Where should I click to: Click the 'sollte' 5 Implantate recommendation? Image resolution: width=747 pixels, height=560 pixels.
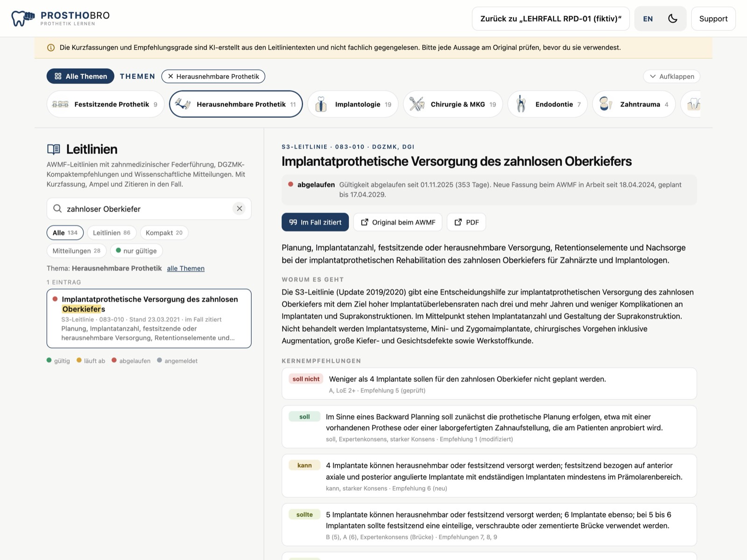[489, 525]
